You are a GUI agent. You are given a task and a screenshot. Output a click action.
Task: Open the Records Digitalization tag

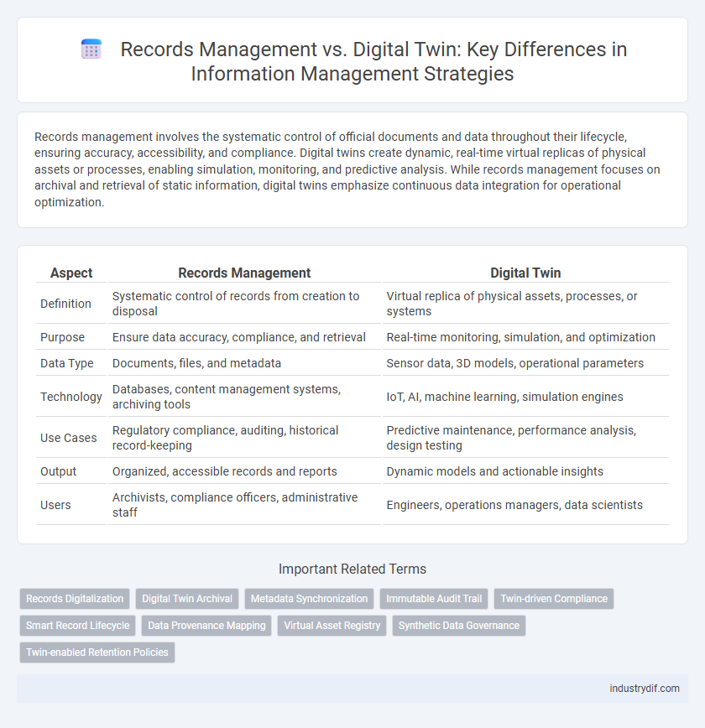pyautogui.click(x=75, y=599)
